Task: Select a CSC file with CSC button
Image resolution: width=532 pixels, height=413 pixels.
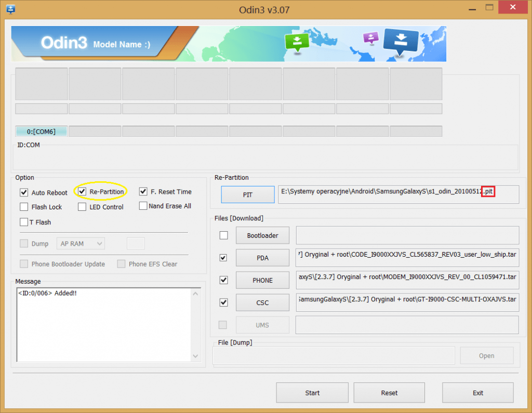Action: click(262, 302)
